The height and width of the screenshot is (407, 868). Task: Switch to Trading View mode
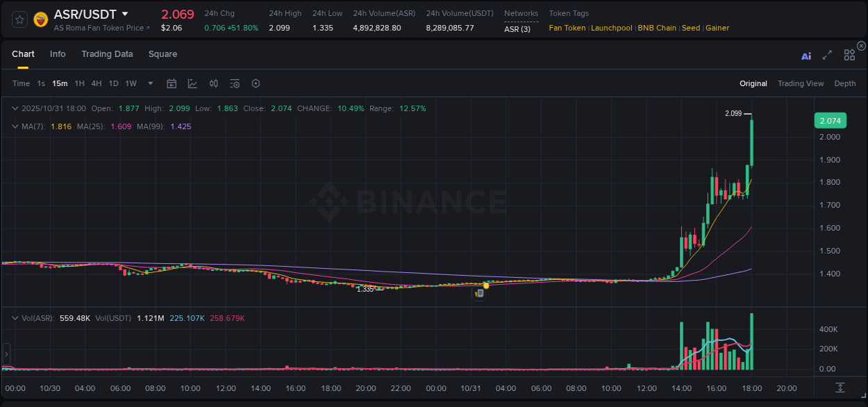tap(801, 83)
